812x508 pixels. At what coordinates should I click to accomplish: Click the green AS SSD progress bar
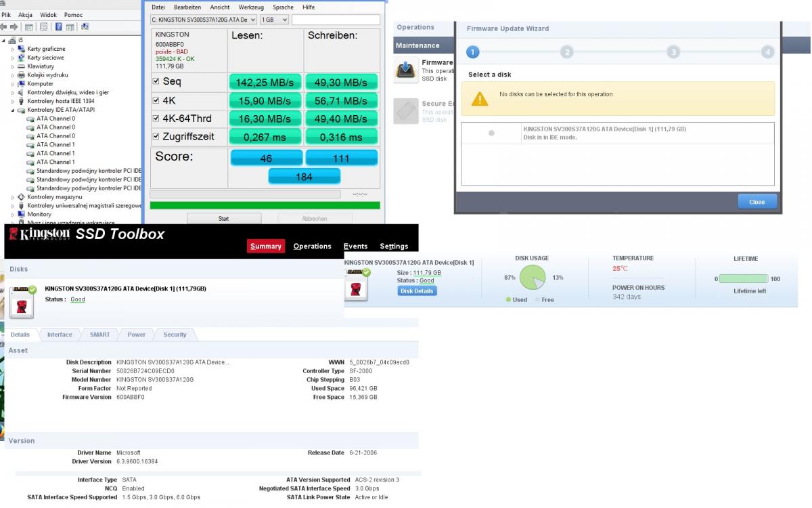[x=265, y=205]
